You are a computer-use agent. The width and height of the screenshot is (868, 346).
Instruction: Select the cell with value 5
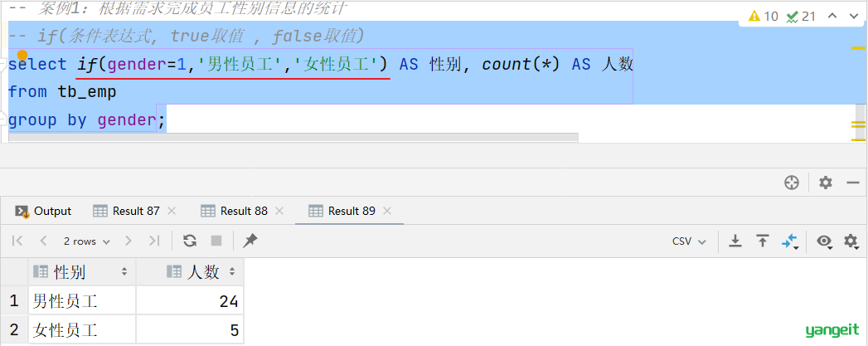click(x=190, y=330)
